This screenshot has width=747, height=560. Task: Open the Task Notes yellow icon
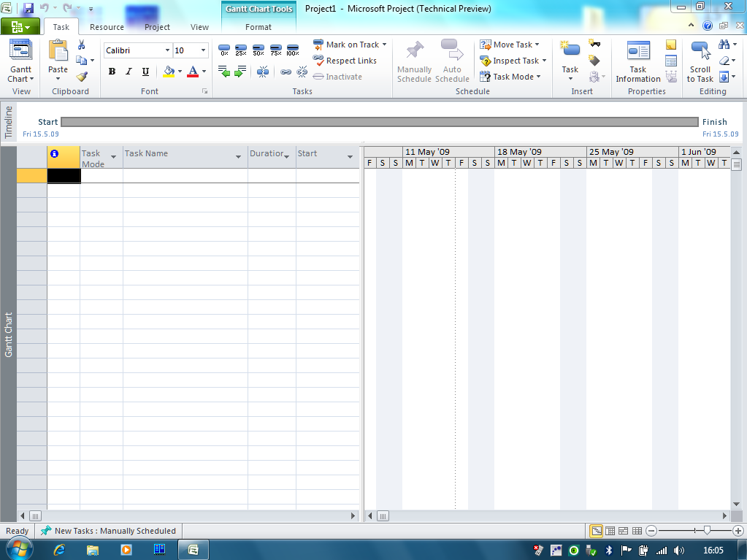[671, 45]
